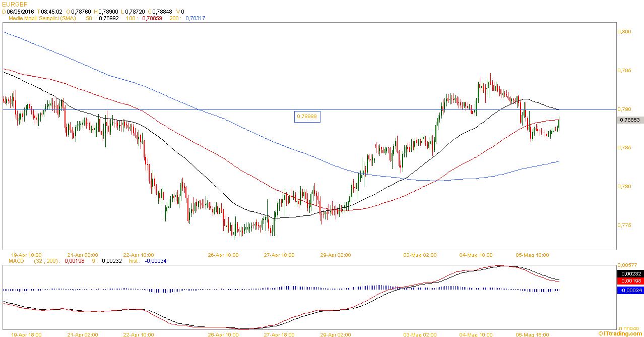
Task: Click the MACD hist value -0,00034
Action: point(155,261)
